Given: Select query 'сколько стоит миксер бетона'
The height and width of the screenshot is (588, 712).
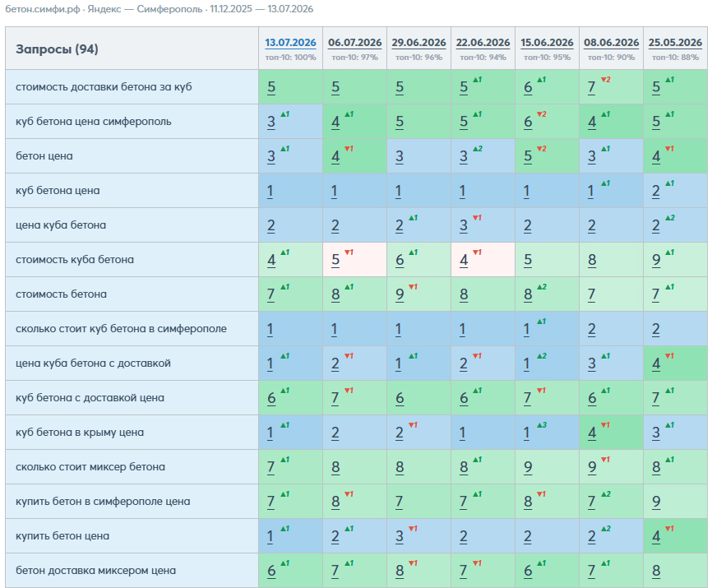Looking at the screenshot, I should 90,467.
